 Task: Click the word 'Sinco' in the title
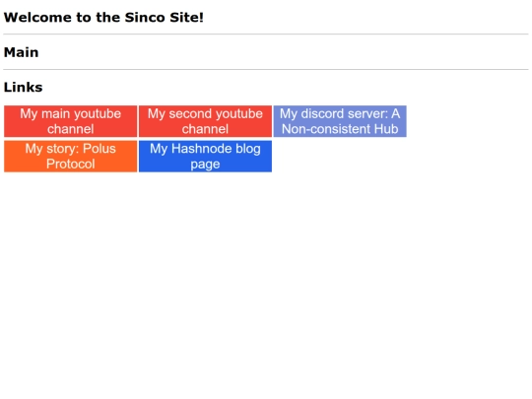tap(145, 18)
